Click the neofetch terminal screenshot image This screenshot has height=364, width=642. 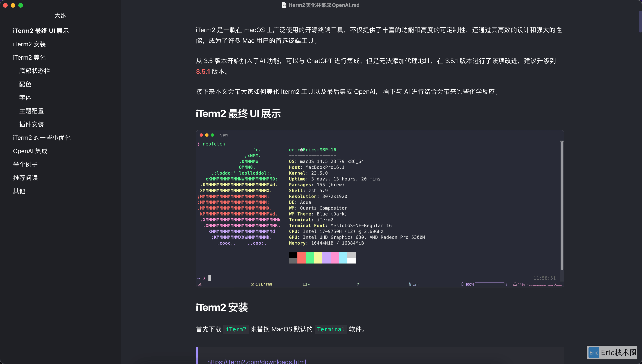[380, 209]
